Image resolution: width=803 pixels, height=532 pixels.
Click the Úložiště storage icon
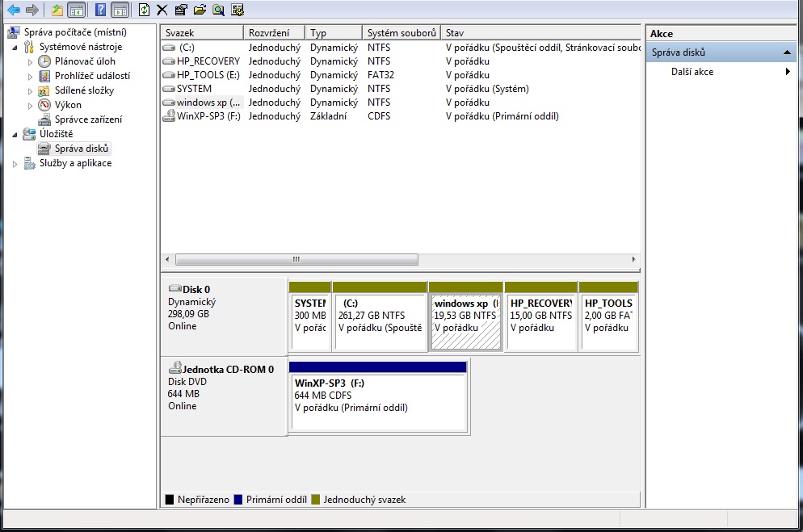[x=29, y=134]
